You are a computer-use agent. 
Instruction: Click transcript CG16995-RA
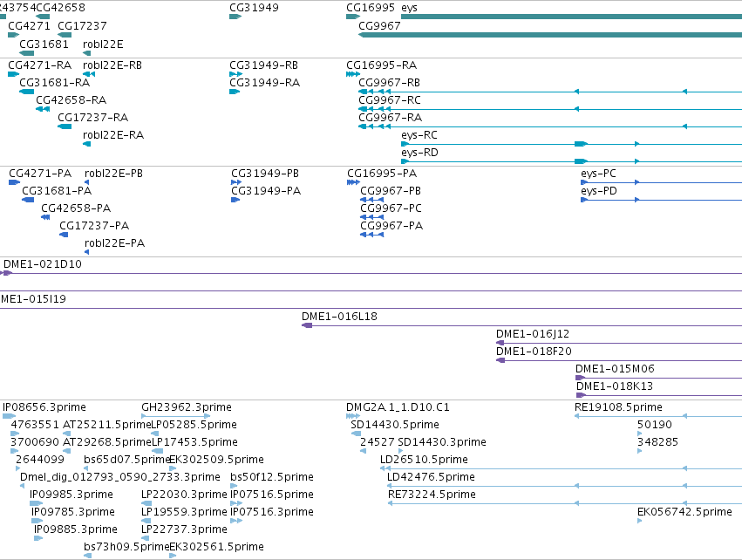[x=381, y=65]
